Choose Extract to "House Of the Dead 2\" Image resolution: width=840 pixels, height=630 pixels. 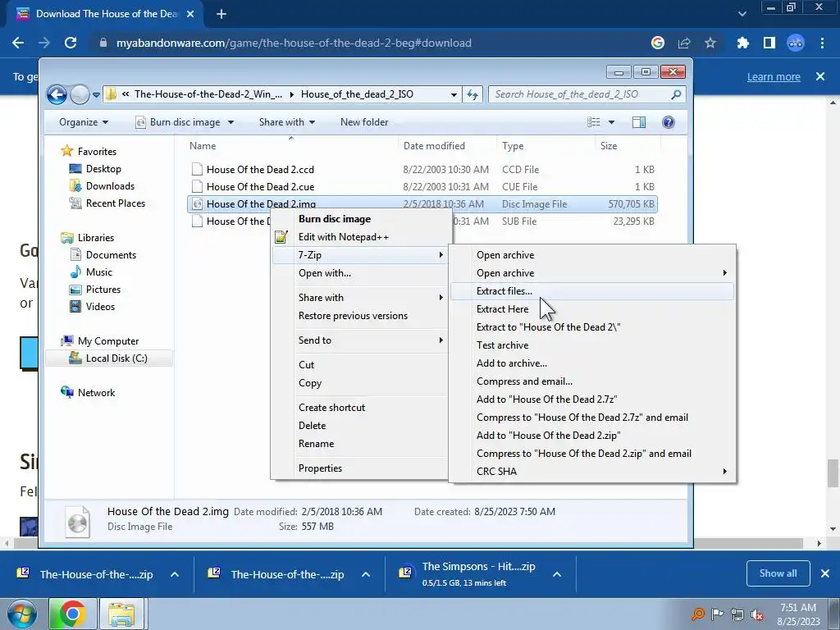[592, 326]
